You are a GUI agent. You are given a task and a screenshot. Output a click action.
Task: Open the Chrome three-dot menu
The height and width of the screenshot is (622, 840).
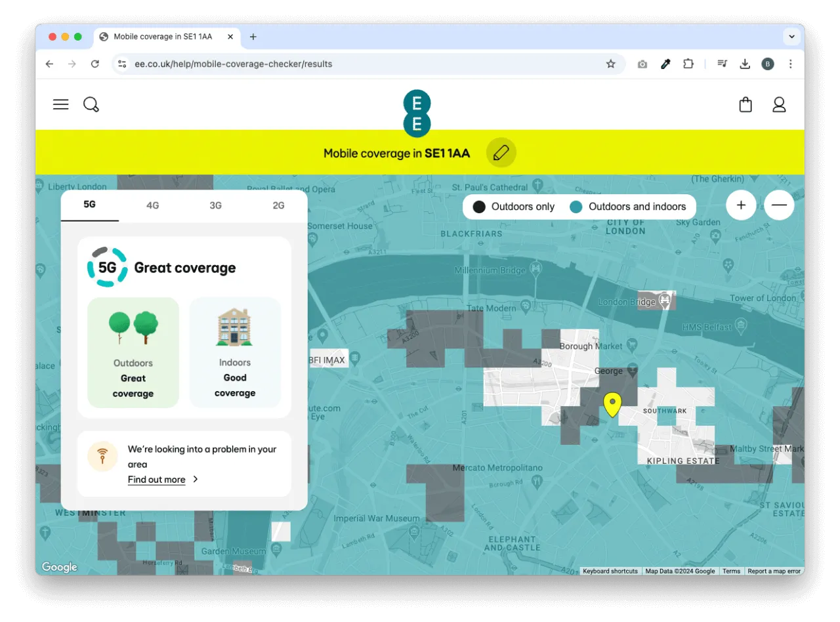pos(791,64)
